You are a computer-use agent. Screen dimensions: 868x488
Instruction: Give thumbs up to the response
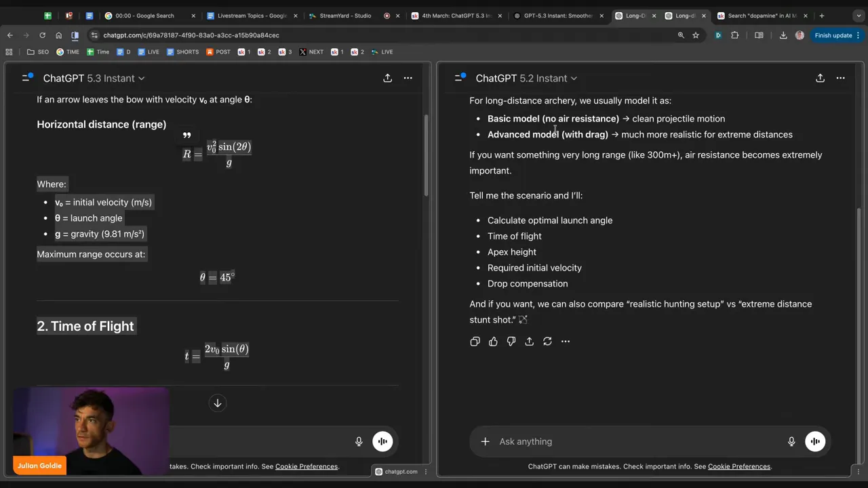pyautogui.click(x=493, y=342)
